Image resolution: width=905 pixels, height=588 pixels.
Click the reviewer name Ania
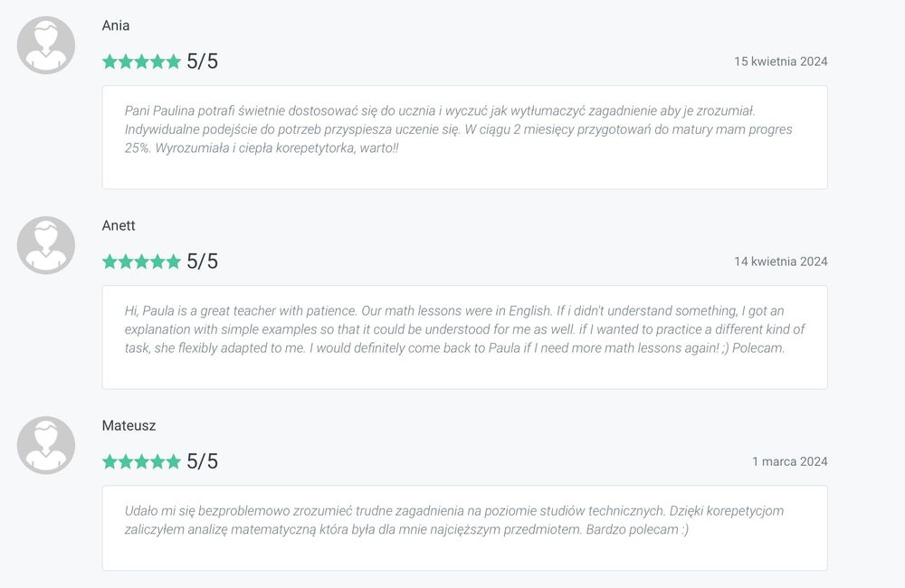[116, 25]
